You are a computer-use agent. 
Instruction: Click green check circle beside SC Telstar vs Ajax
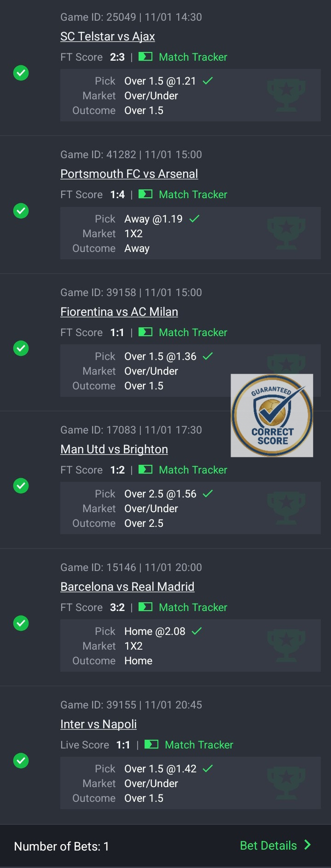[21, 73]
